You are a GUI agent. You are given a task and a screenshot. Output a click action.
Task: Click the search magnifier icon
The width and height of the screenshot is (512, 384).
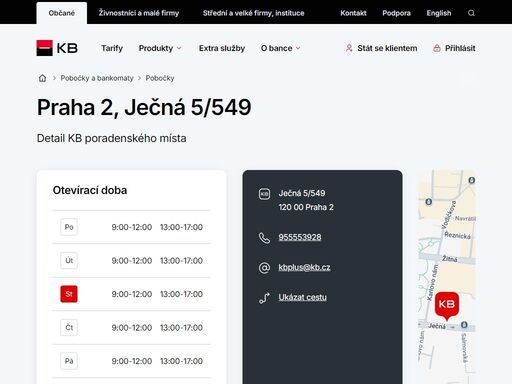pyautogui.click(x=471, y=13)
